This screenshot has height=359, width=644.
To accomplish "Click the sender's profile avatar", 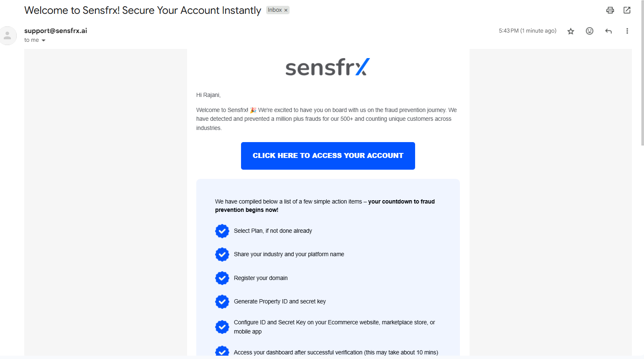I will pyautogui.click(x=8, y=36).
